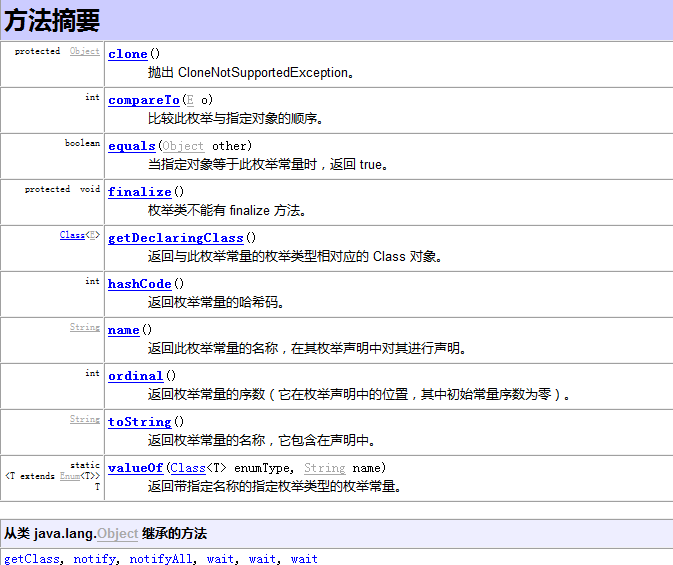Screen dimensions: 673x565
Task: Click 'int' return type in compareTo row
Action: click(92, 97)
